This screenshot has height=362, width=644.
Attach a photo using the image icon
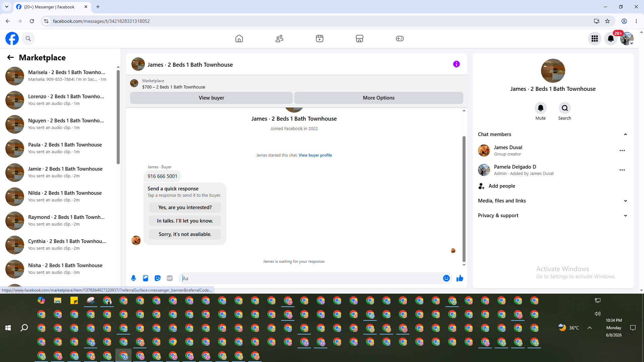[146, 278]
